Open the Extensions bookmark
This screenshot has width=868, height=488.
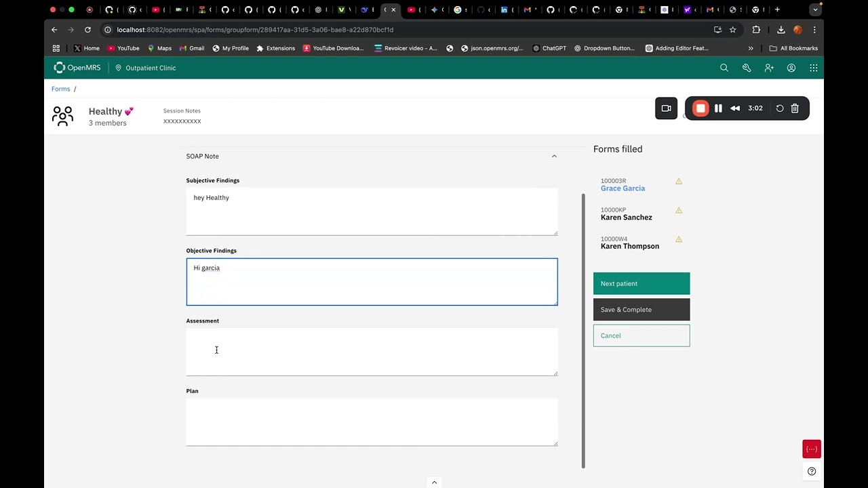coord(275,48)
